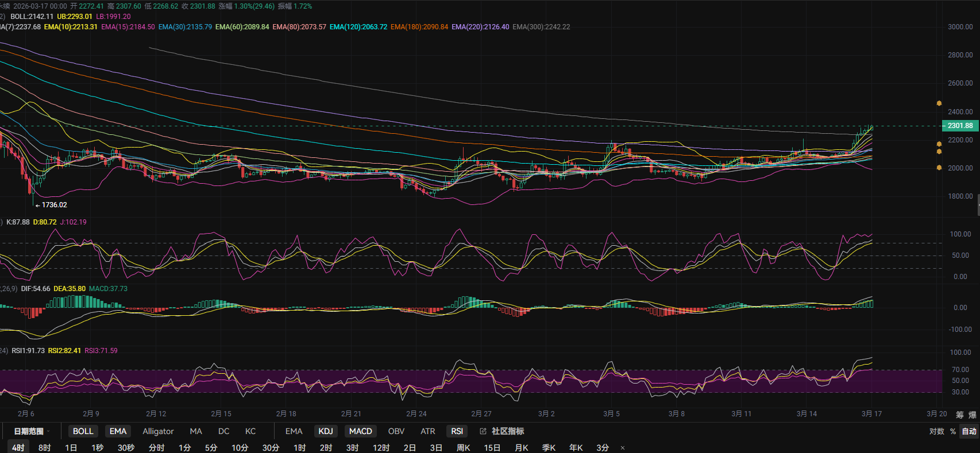
Task: Click the 筹 chip distribution icon
Action: (960, 415)
